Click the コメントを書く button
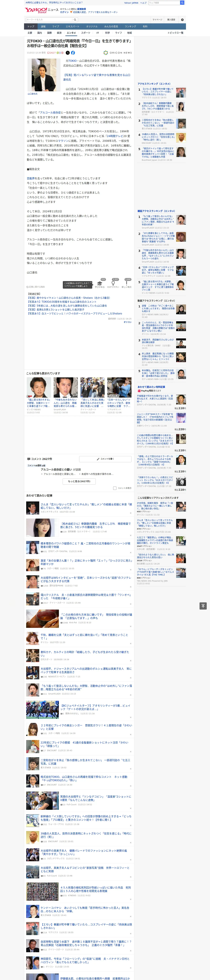The image size is (210, 980). pyautogui.click(x=105, y=459)
